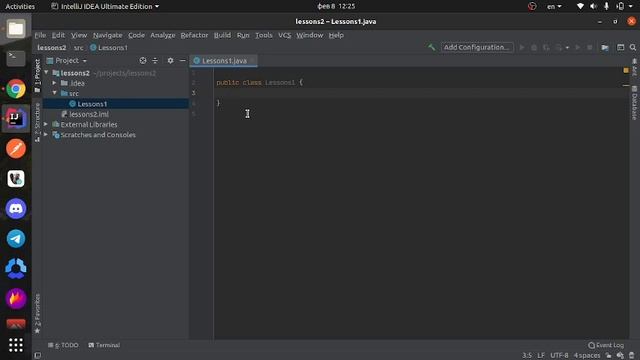This screenshot has height=360, width=640.
Task: Click the UTF-8 encoding status entry
Action: tap(559, 356)
